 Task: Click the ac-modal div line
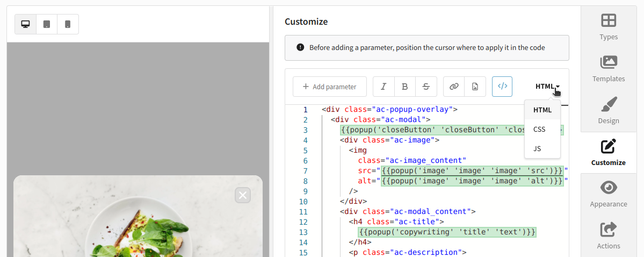[381, 120]
